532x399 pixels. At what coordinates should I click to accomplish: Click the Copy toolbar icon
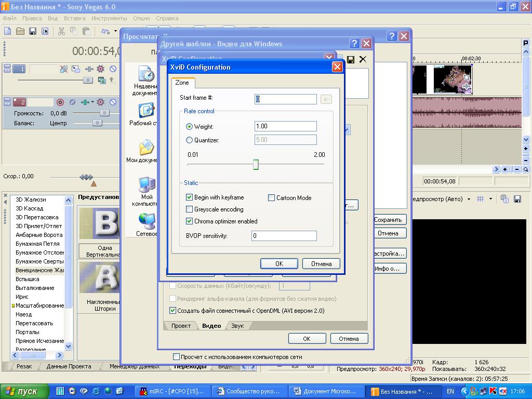click(74, 31)
